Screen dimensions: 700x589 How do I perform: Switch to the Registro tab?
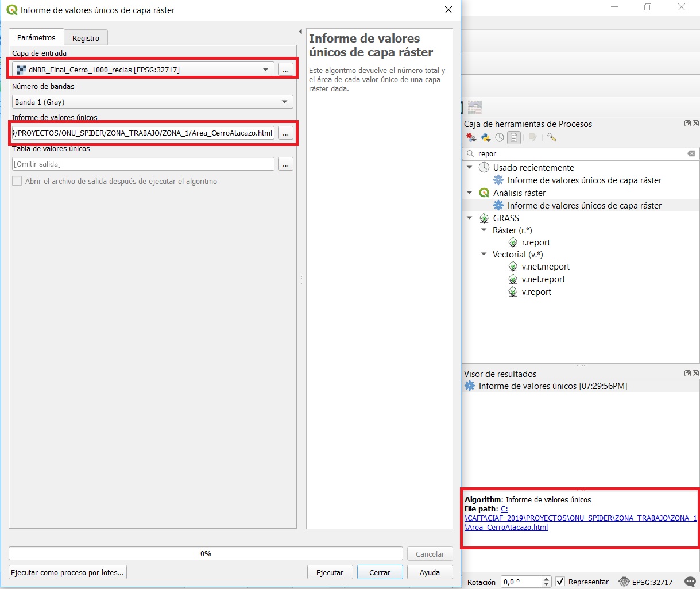click(86, 38)
